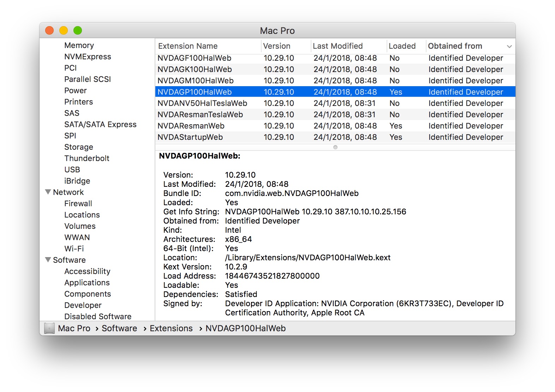Image resolution: width=555 pixels, height=392 pixels.
Task: Sort by Last Modified column header
Action: tap(348, 46)
